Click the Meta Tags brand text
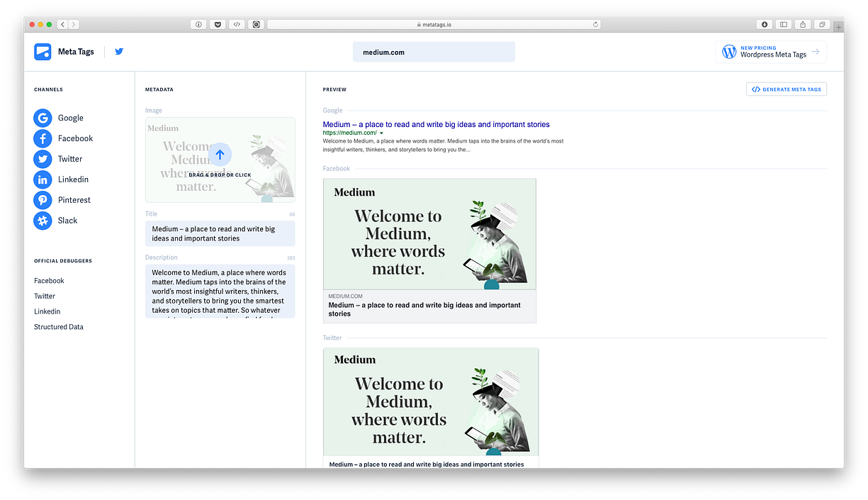 pos(76,52)
